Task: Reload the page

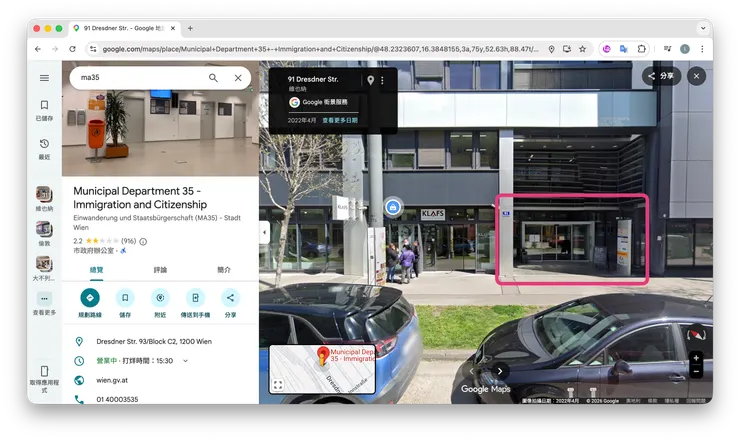Action: click(72, 49)
